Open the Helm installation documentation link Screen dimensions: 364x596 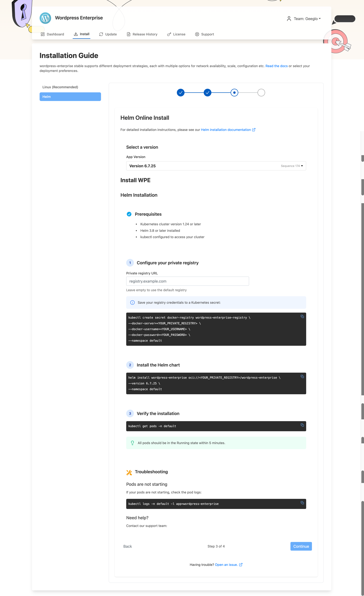pyautogui.click(x=226, y=130)
